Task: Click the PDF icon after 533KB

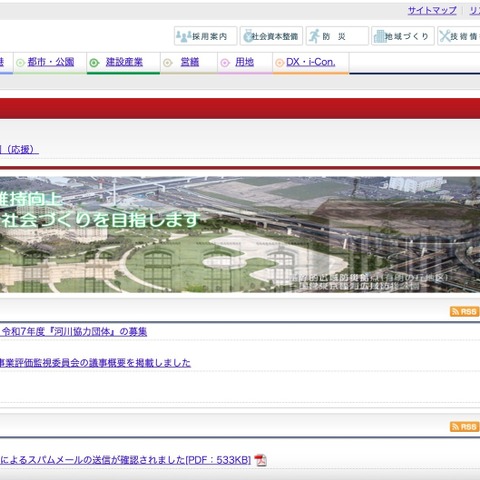Action: coord(260,460)
